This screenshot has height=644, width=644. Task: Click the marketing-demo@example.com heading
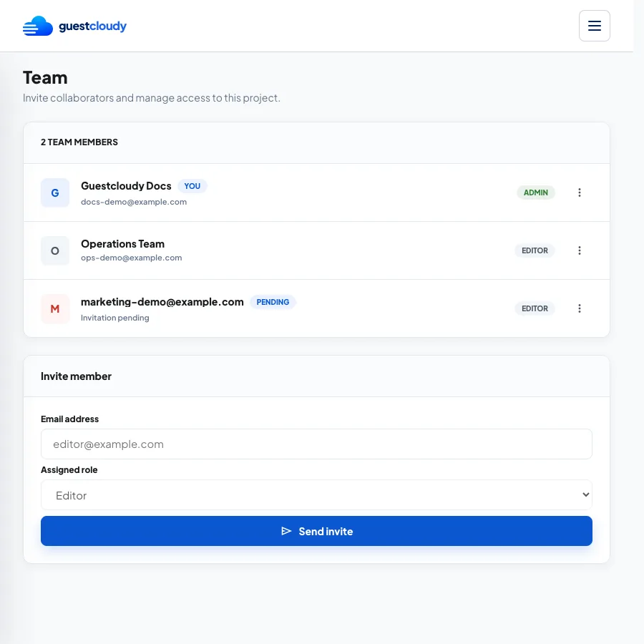162,302
